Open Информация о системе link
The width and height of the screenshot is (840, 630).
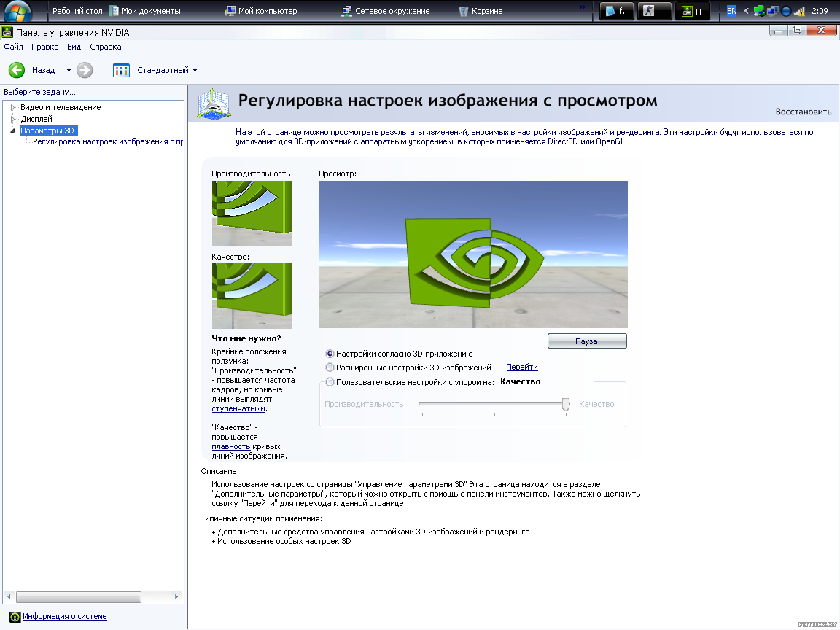point(65,616)
